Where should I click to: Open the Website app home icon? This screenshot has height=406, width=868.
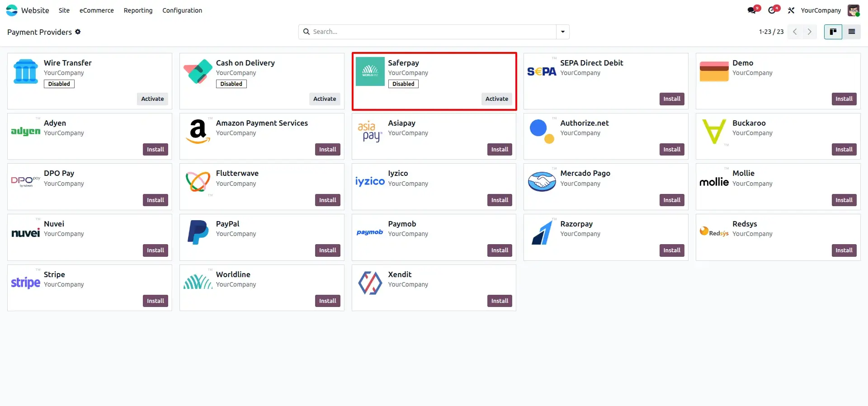[12, 10]
